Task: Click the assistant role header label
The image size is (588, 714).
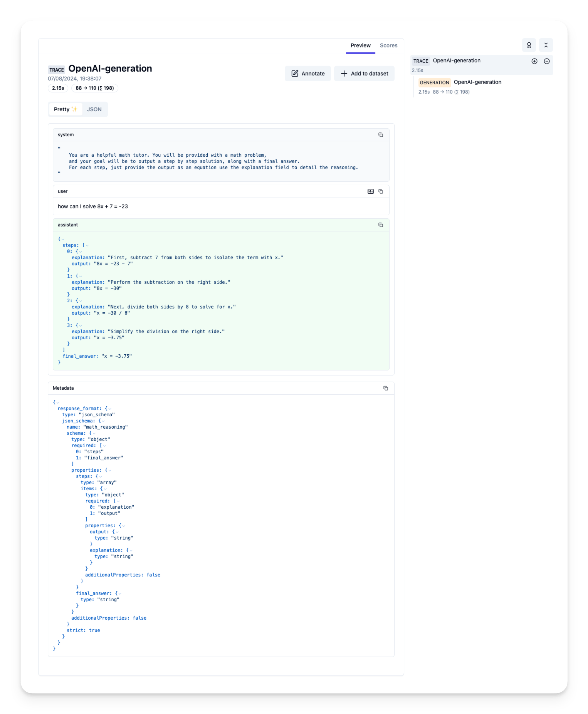Action: point(68,225)
